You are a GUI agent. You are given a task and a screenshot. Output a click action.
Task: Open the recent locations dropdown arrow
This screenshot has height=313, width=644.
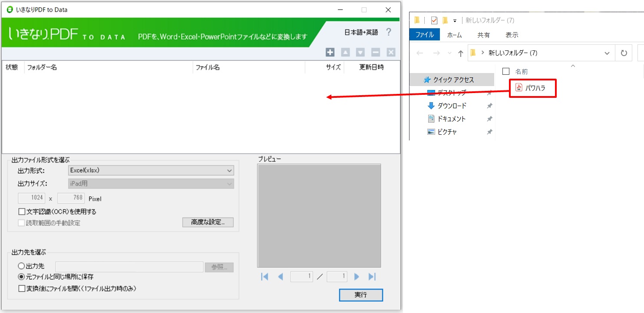pyautogui.click(x=449, y=53)
